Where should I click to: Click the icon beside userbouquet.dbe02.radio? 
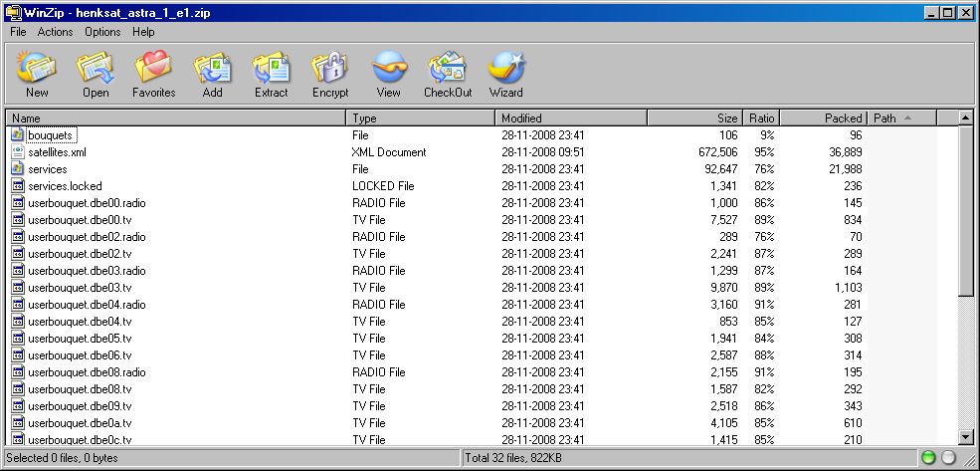18,236
